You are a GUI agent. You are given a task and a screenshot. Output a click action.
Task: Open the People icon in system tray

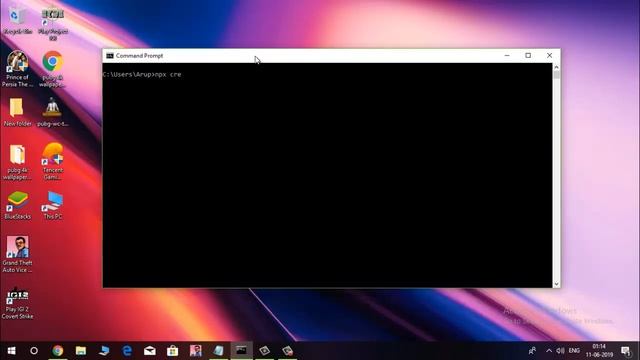[532, 351]
